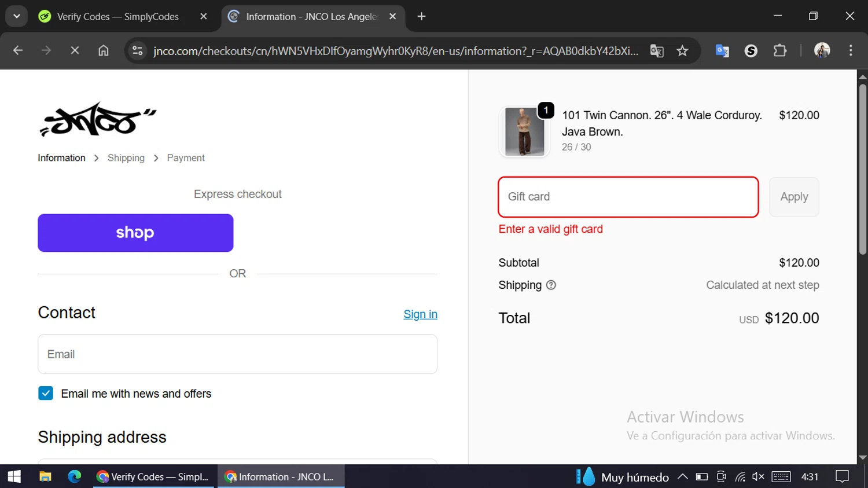Open the tab search dropdown arrow
The height and width of the screenshot is (488, 868).
(x=17, y=16)
